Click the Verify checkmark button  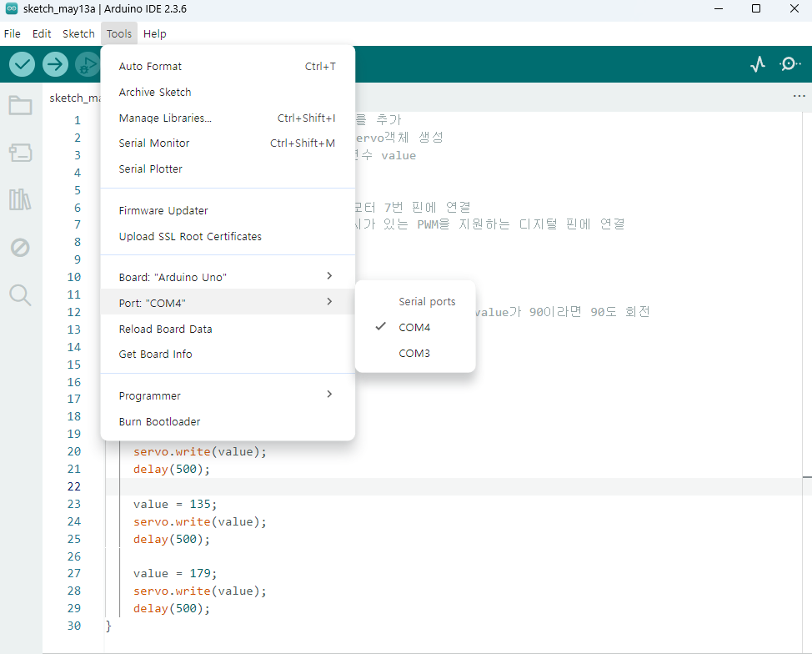pos(22,64)
